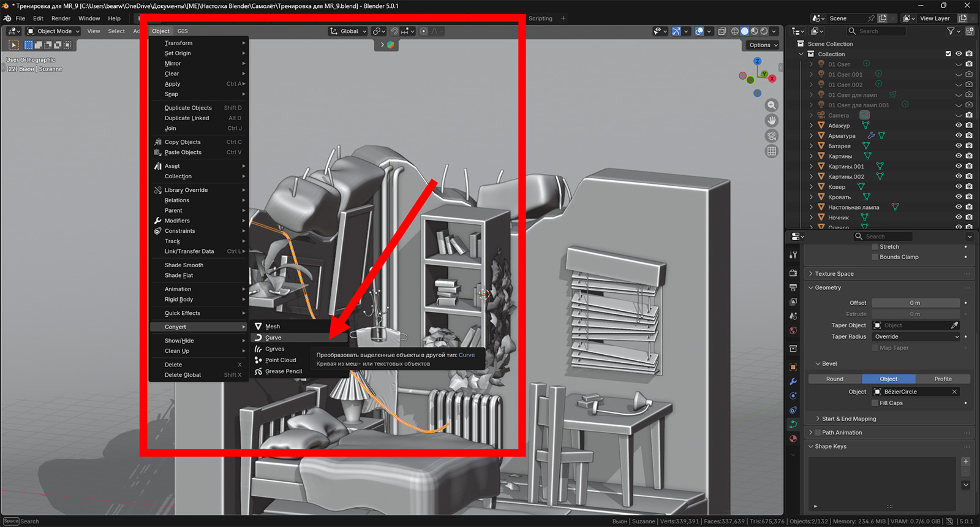Click the pan hand gizmo icon
The height and width of the screenshot is (527, 980).
click(x=772, y=121)
